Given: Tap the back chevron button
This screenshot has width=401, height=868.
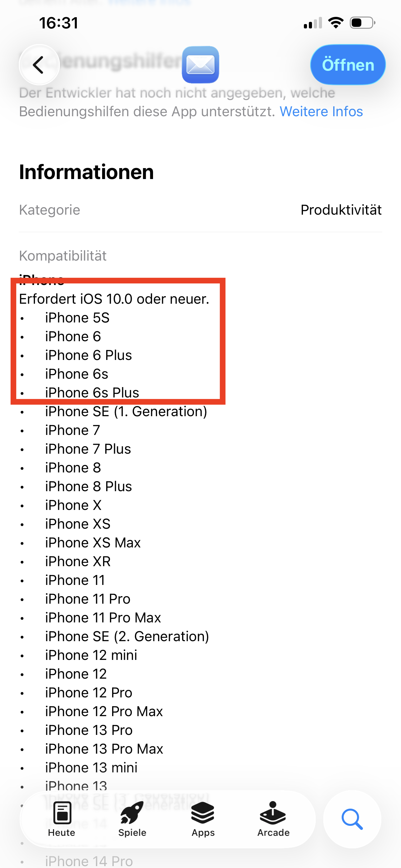Looking at the screenshot, I should [x=39, y=65].
